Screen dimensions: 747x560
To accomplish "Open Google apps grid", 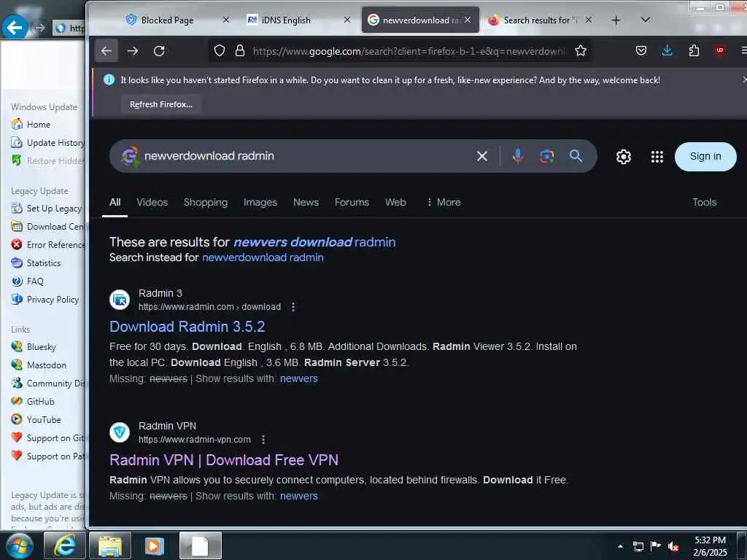I will coord(657,157).
